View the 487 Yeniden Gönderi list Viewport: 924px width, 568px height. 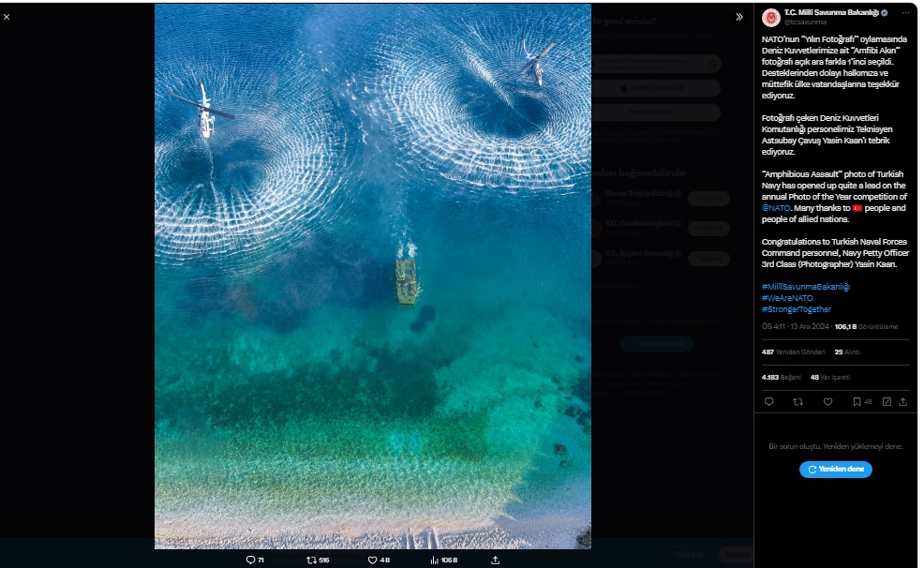click(793, 352)
